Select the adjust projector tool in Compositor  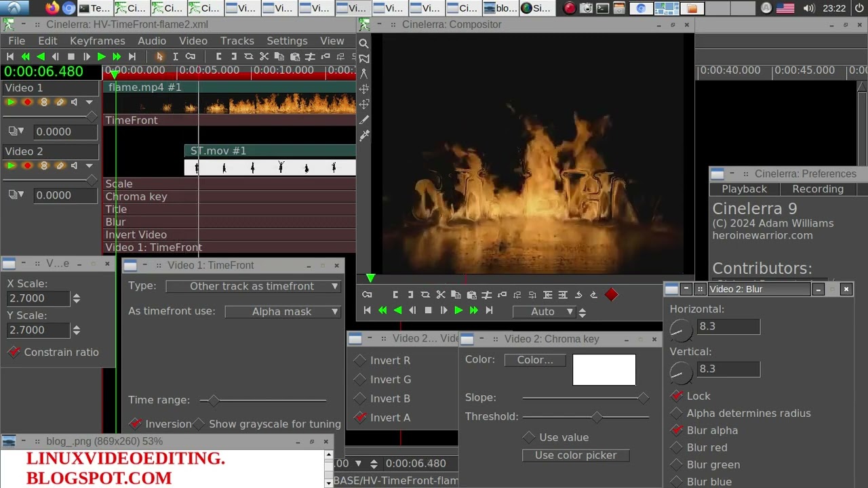click(364, 104)
